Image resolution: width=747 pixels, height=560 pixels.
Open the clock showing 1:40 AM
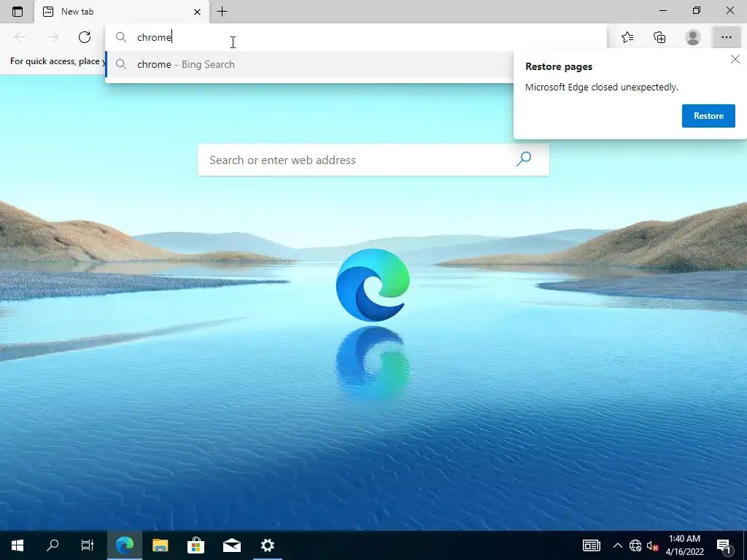(684, 545)
